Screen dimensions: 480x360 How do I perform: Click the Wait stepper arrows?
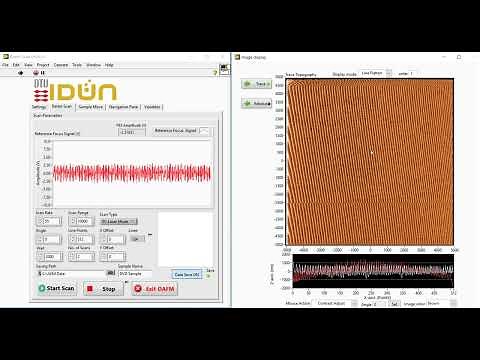click(x=40, y=257)
